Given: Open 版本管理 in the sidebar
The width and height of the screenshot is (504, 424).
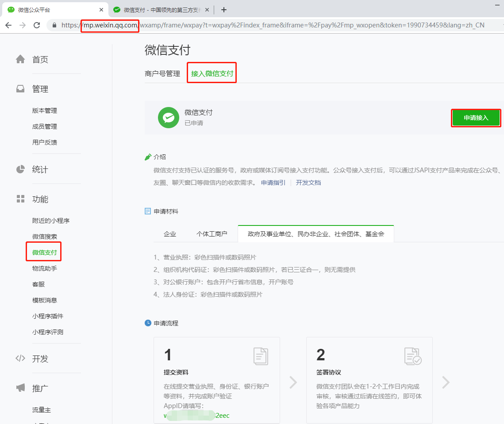Looking at the screenshot, I should pos(45,111).
